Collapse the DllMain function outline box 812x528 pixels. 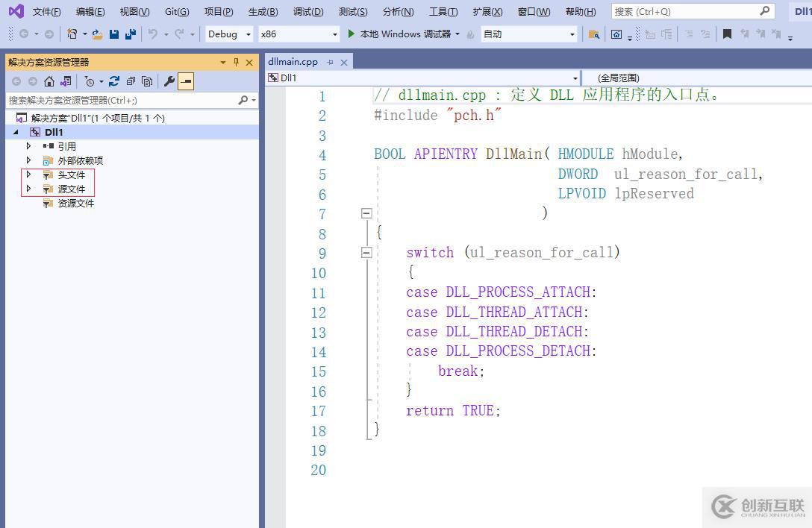pyautogui.click(x=366, y=213)
